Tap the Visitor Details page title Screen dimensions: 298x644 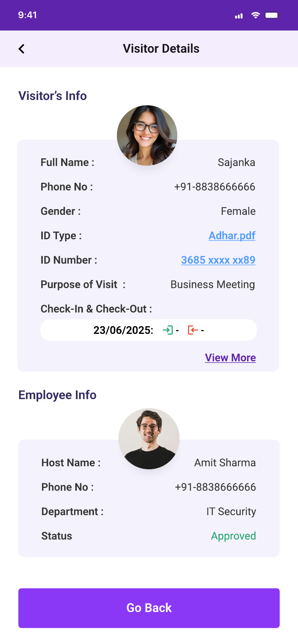pyautogui.click(x=161, y=49)
